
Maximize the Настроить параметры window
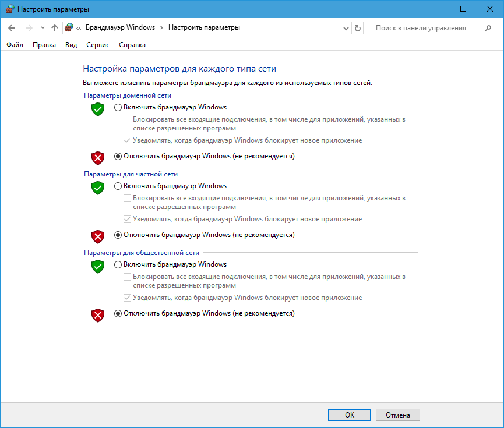[x=463, y=9]
